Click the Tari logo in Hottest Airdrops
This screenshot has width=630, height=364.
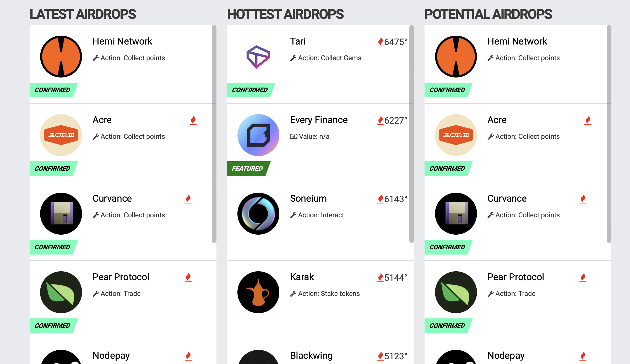258,57
